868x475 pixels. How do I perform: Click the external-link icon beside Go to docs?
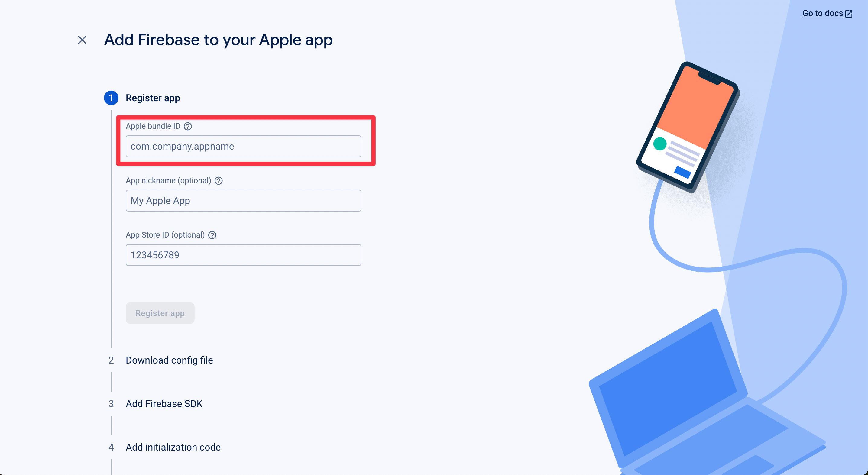tap(849, 14)
